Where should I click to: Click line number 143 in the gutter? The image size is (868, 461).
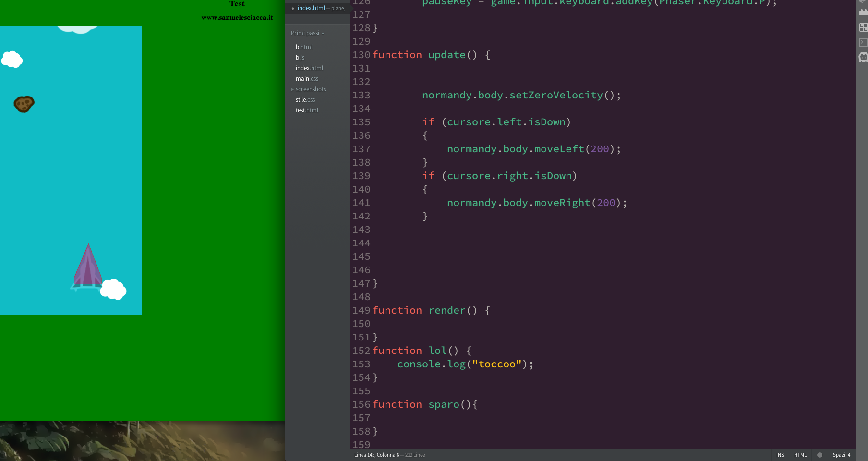coord(361,230)
